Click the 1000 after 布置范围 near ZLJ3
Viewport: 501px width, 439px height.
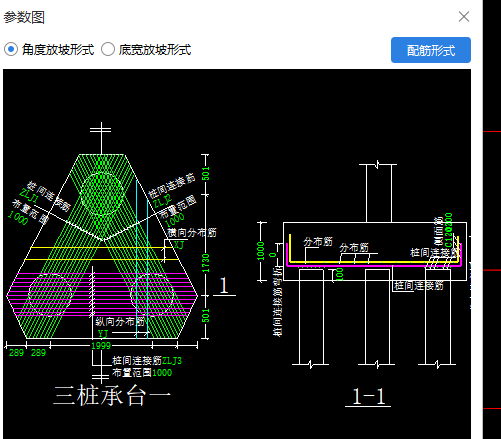click(x=162, y=373)
